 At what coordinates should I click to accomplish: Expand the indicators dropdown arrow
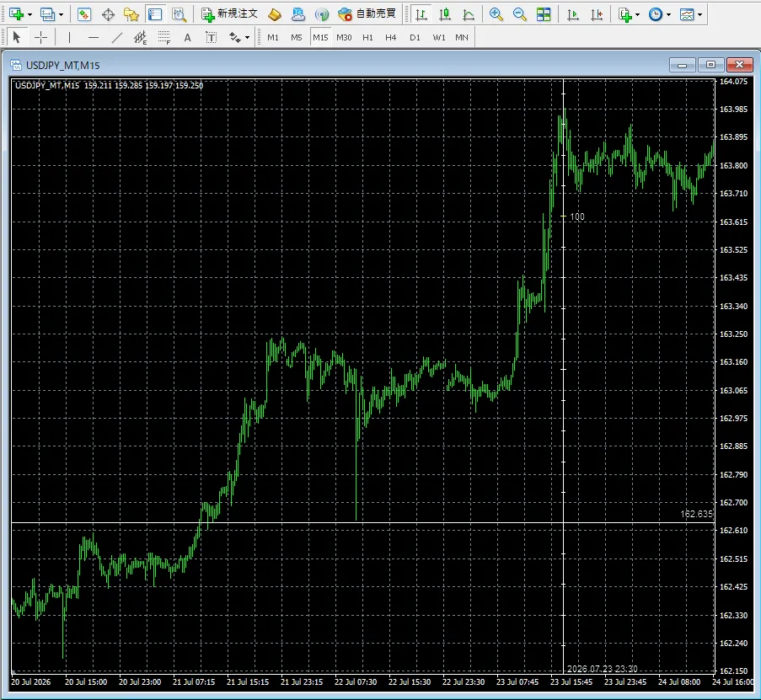638,14
